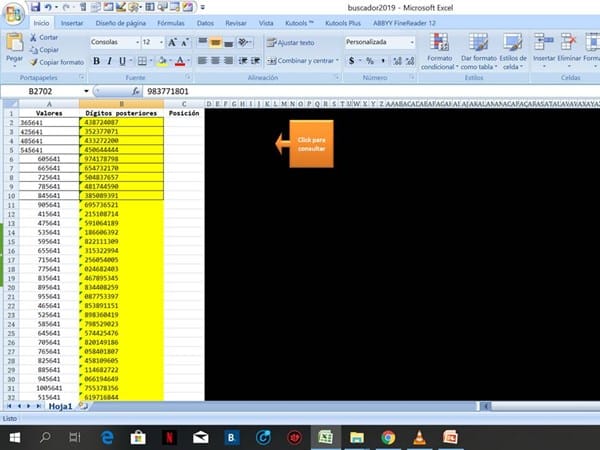Activate Copiar formato painter

(x=57, y=62)
